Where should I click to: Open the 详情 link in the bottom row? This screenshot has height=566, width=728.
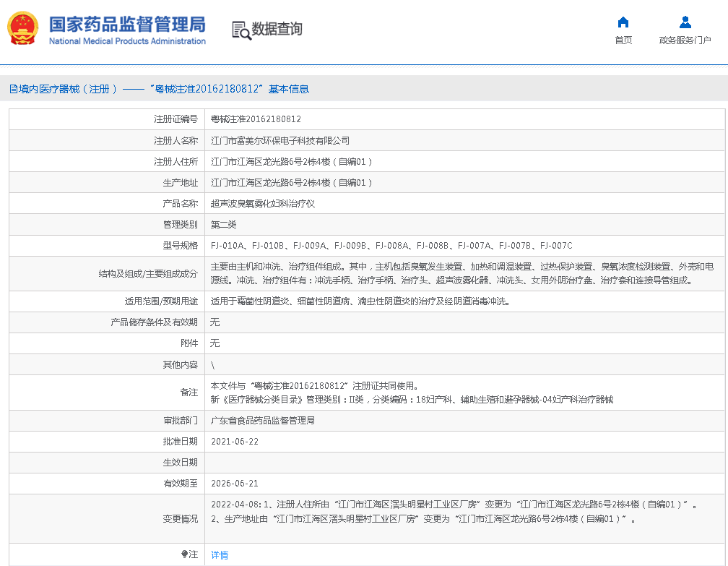pyautogui.click(x=220, y=555)
